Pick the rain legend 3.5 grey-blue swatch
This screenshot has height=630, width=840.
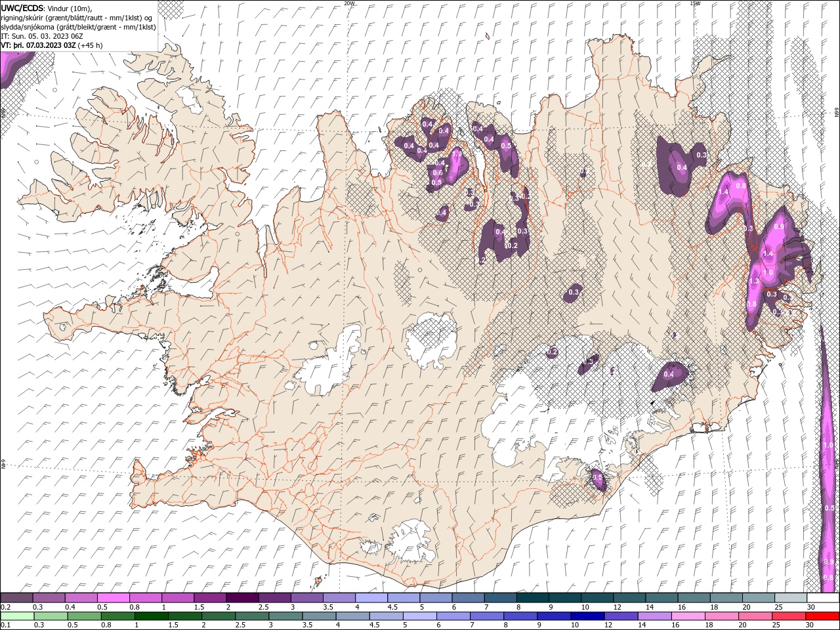(x=318, y=616)
